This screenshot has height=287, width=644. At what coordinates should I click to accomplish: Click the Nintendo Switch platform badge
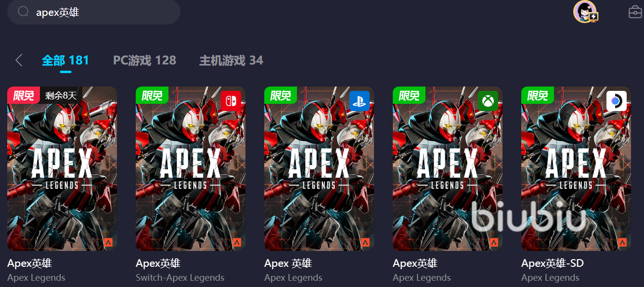231,101
